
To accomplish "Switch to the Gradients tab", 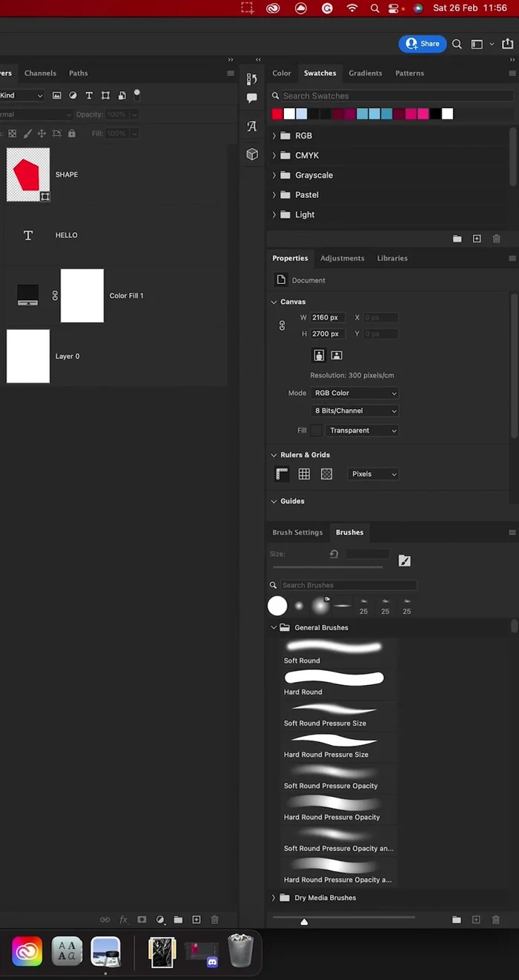I will click(x=365, y=73).
